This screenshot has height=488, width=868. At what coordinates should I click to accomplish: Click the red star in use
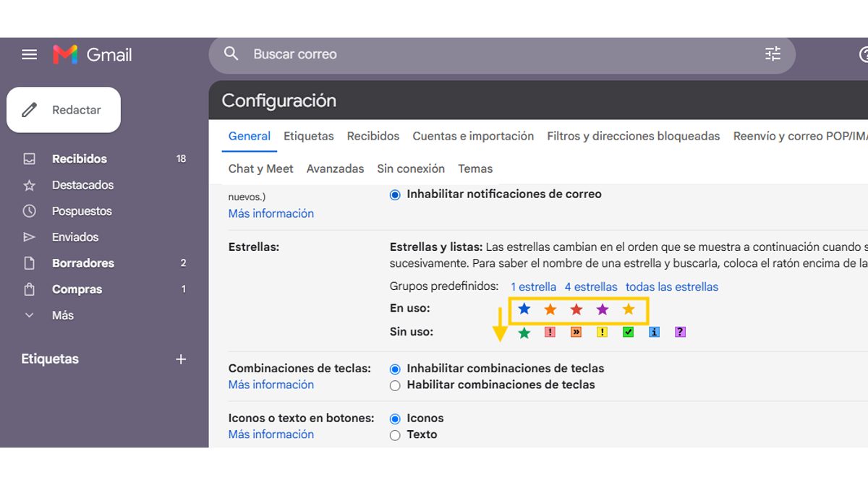576,309
